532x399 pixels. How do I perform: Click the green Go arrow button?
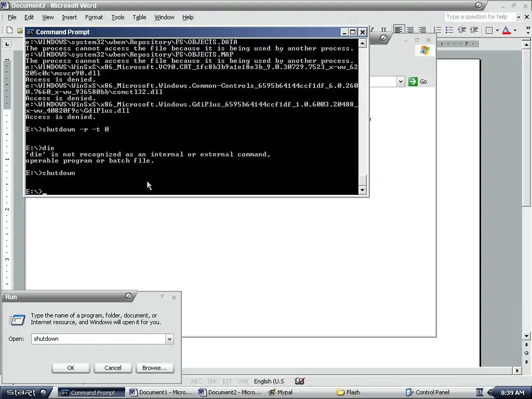[x=413, y=82]
